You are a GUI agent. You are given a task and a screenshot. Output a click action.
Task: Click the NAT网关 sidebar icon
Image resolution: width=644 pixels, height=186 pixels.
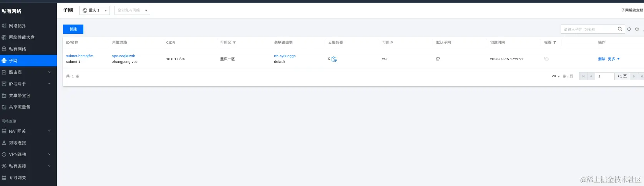4,131
